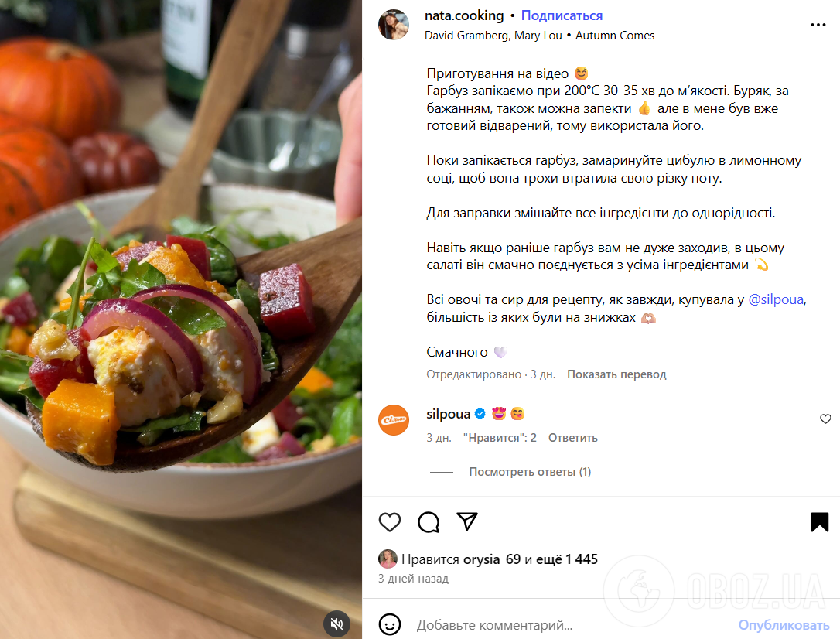Click the nata.cooking profile avatar
The image size is (840, 639).
tap(394, 25)
